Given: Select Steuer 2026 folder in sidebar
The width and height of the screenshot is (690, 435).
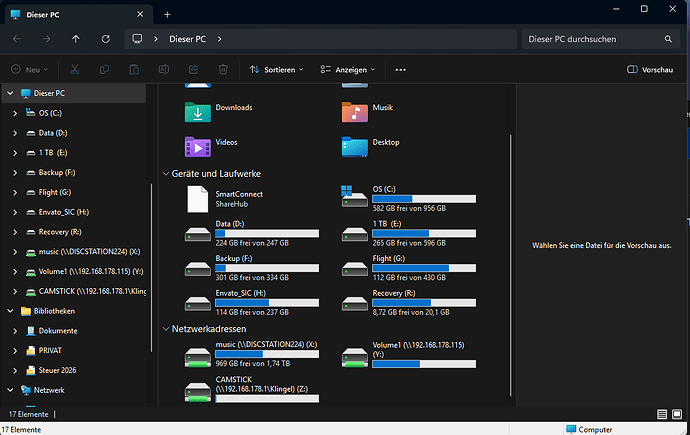Looking at the screenshot, I should click(57, 370).
